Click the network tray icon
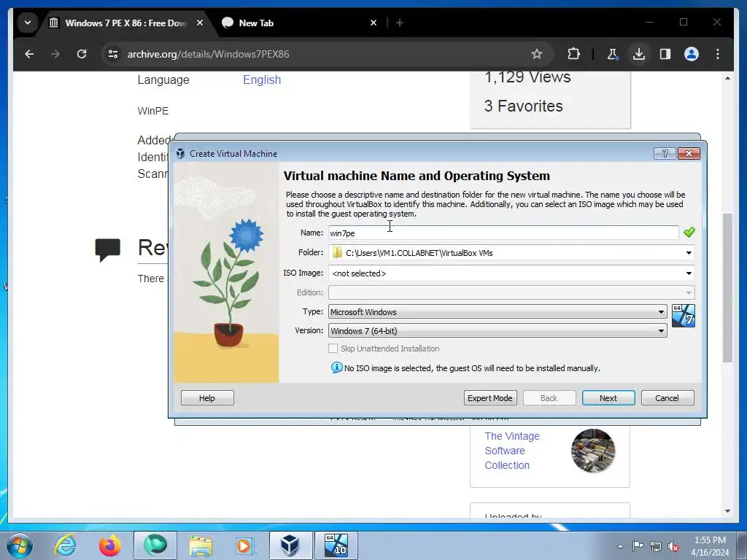The image size is (747, 560). coord(656,546)
